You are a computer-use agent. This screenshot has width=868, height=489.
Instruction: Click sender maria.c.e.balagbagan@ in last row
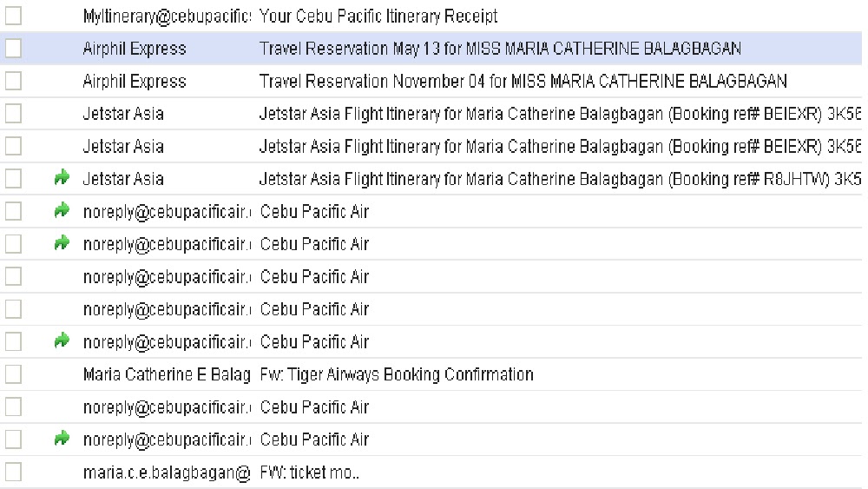coord(166,472)
